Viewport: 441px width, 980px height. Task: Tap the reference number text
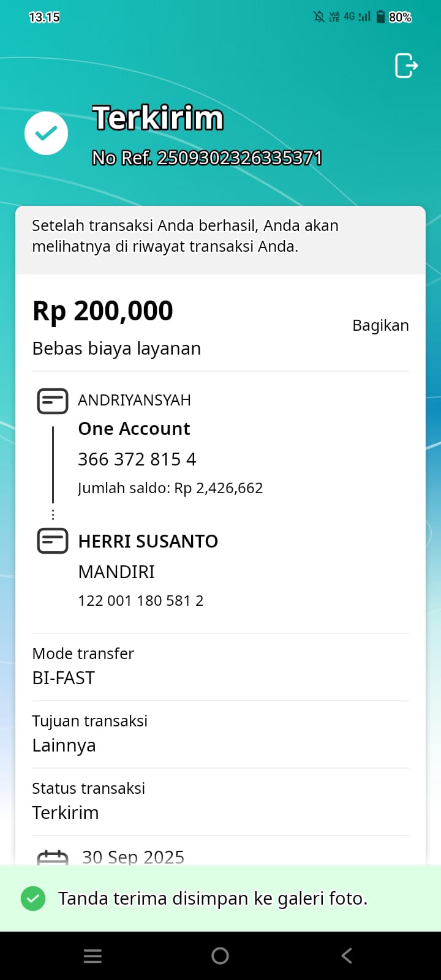[x=207, y=158]
